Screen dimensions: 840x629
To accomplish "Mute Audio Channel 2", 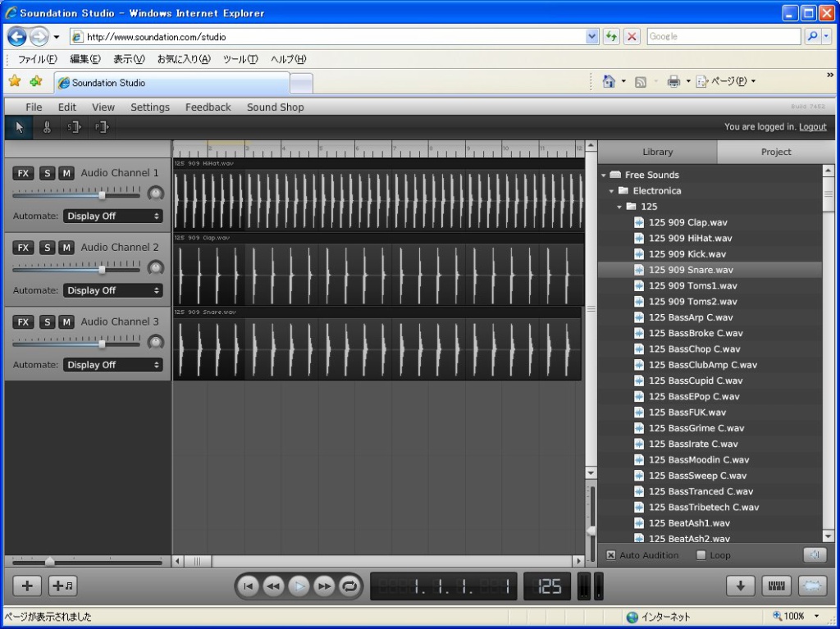I will (66, 248).
